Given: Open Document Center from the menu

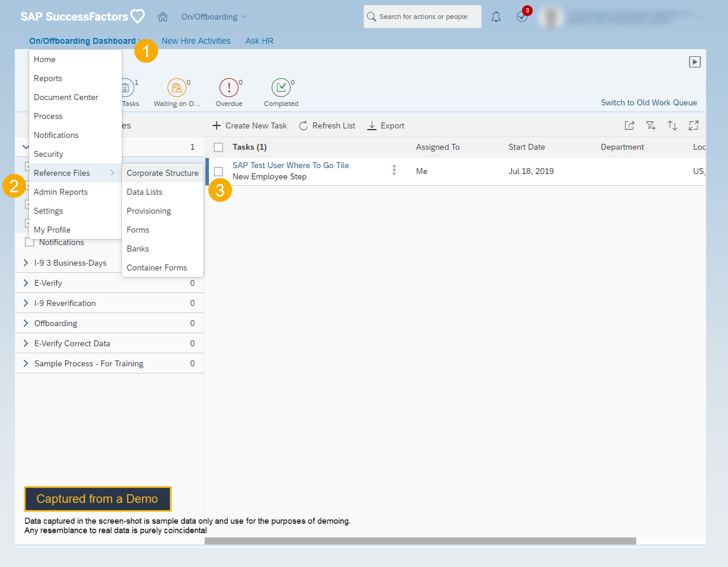Looking at the screenshot, I should (x=75, y=97).
